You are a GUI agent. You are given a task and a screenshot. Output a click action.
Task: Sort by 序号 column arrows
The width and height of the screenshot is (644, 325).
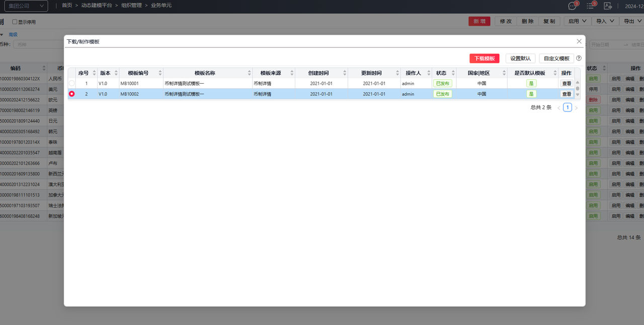(94, 73)
